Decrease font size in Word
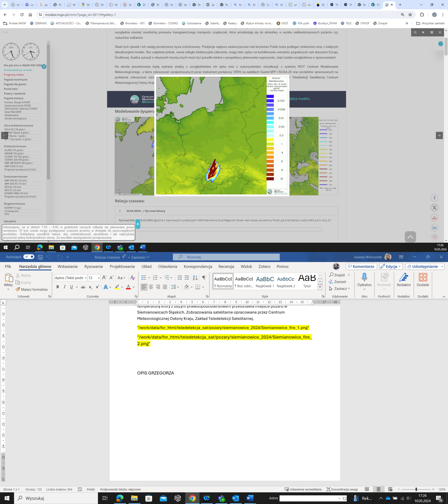Image resolution: width=448 pixels, height=504 pixels. point(111,278)
